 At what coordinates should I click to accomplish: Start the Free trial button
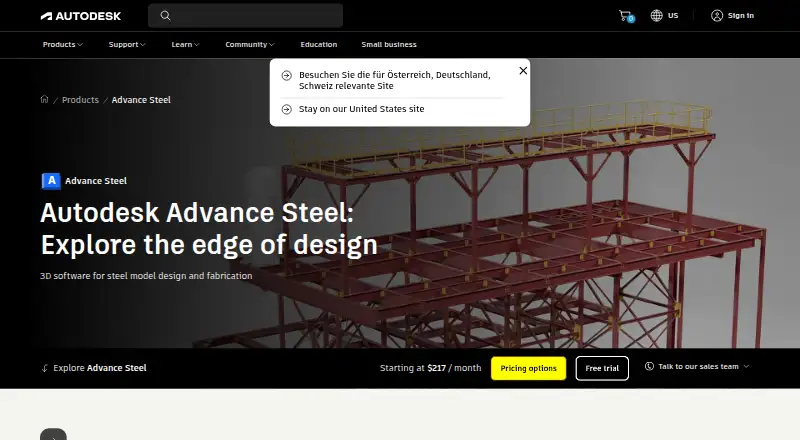pyautogui.click(x=602, y=368)
